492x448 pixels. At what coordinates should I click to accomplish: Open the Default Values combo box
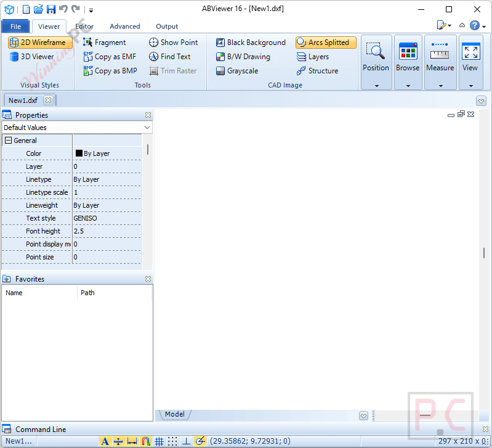coord(77,128)
